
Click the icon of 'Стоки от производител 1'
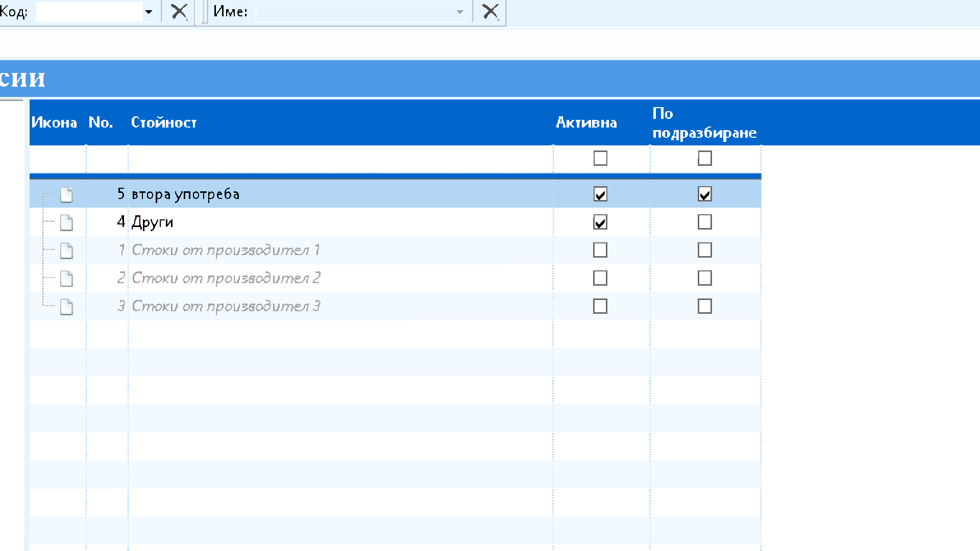coord(66,251)
